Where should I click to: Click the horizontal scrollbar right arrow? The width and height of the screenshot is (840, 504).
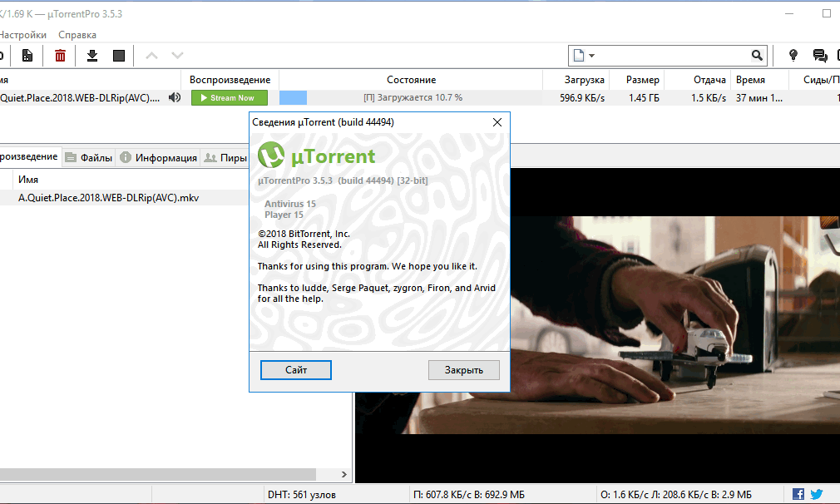click(344, 475)
